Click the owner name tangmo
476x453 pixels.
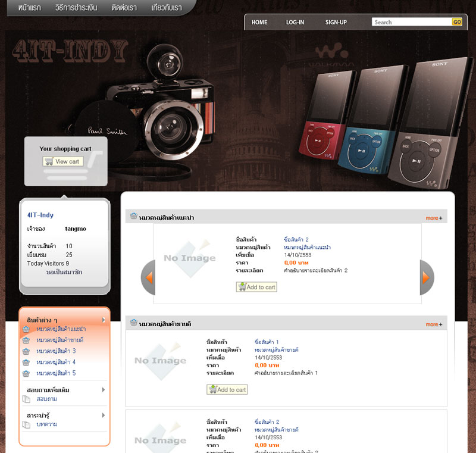[x=76, y=229]
